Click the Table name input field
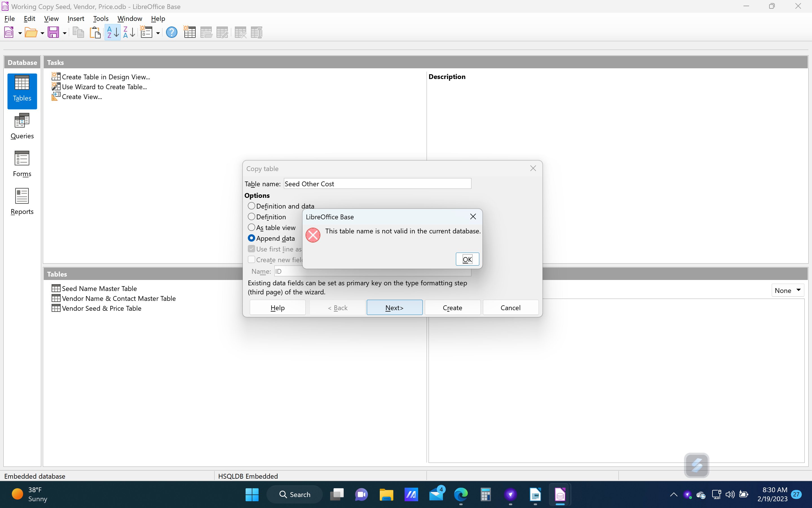The width and height of the screenshot is (812, 508). point(378,184)
